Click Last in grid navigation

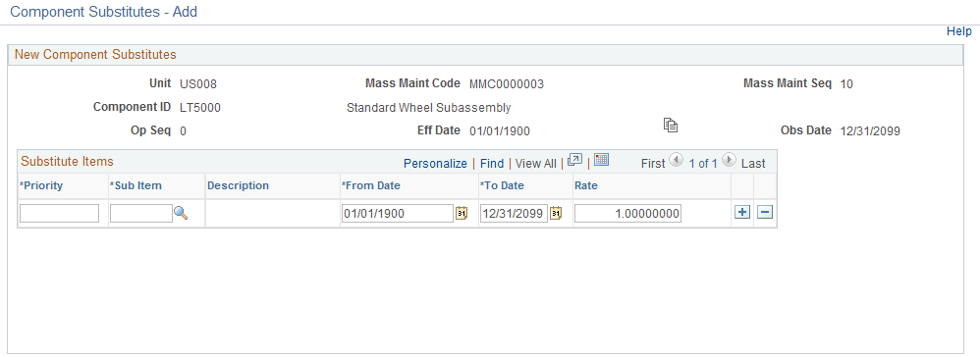(753, 164)
